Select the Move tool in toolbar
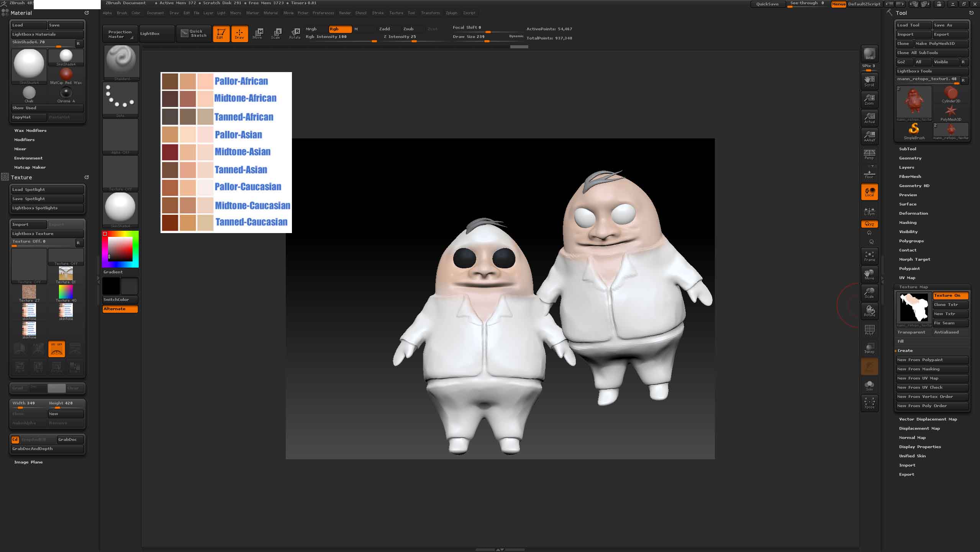 tap(257, 33)
